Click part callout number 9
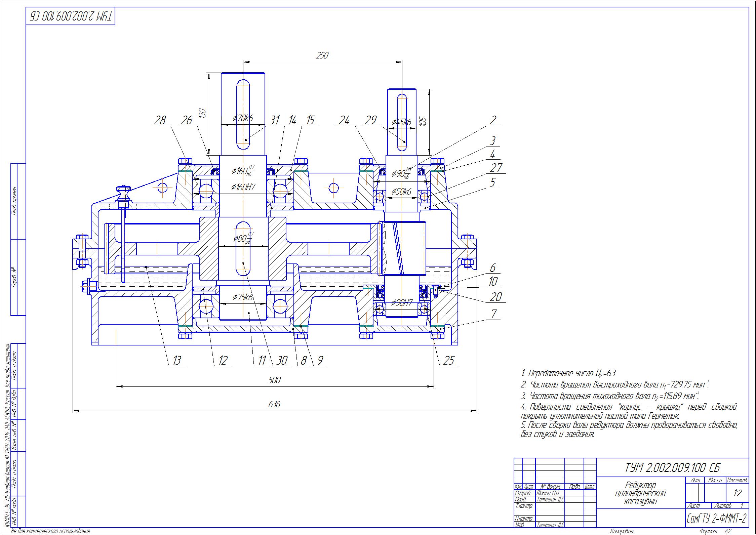 pyautogui.click(x=320, y=361)
